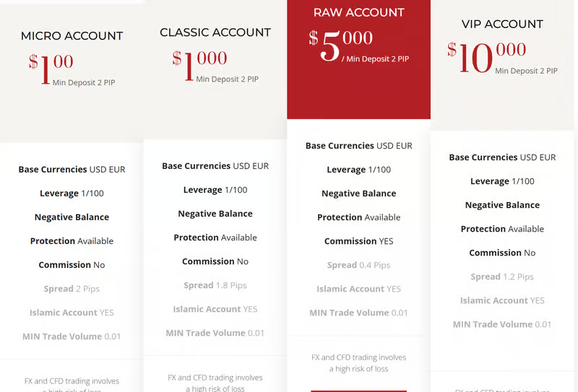Image resolution: width=578 pixels, height=392 pixels.
Task: Click VIP account's Spread 1.2 Pips row
Action: click(x=502, y=276)
